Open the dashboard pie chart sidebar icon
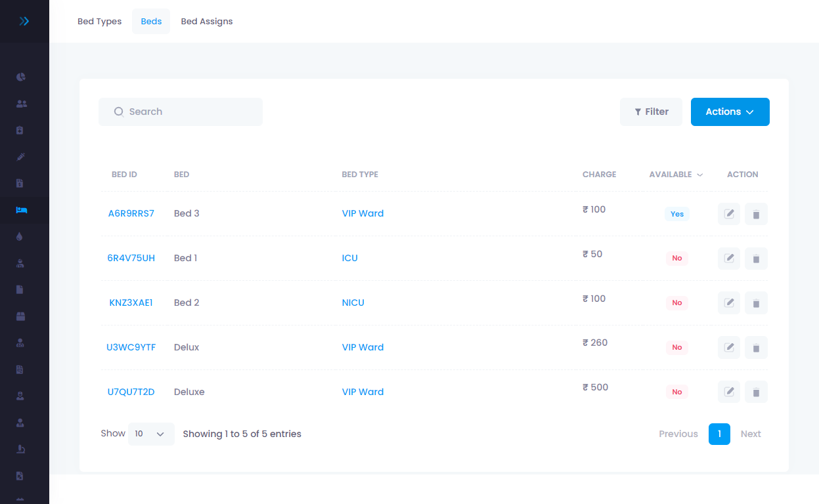This screenshot has height=504, width=819. pos(20,77)
